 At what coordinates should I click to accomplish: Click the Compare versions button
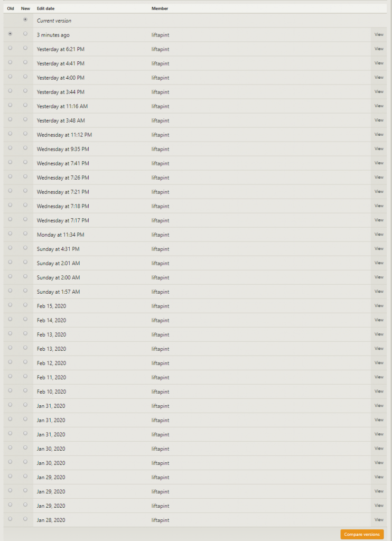tap(362, 534)
